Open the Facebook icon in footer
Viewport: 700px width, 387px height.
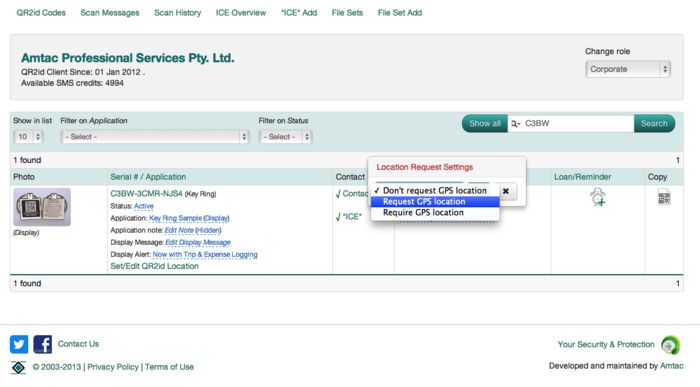(x=42, y=344)
